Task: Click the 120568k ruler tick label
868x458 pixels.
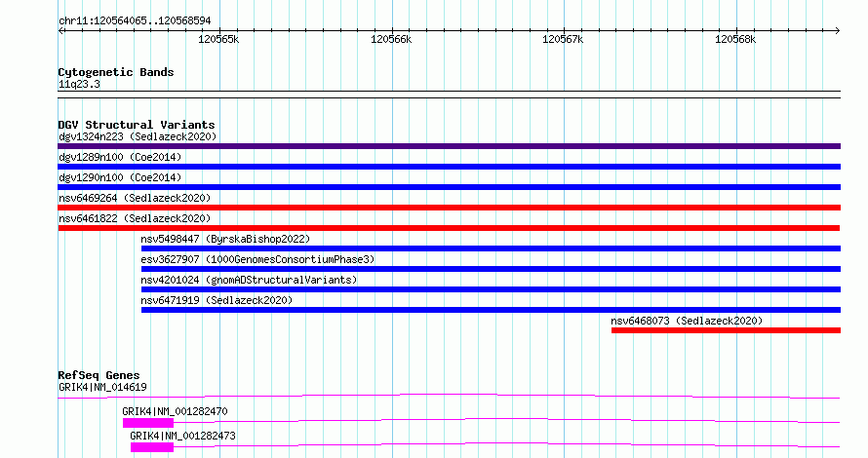Action: [x=735, y=39]
